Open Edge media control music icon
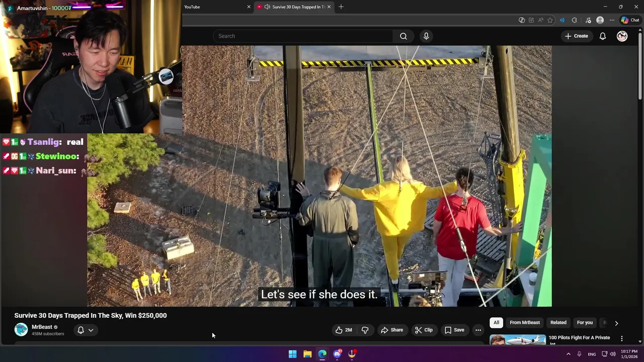This screenshot has width=644, height=362. [x=588, y=20]
